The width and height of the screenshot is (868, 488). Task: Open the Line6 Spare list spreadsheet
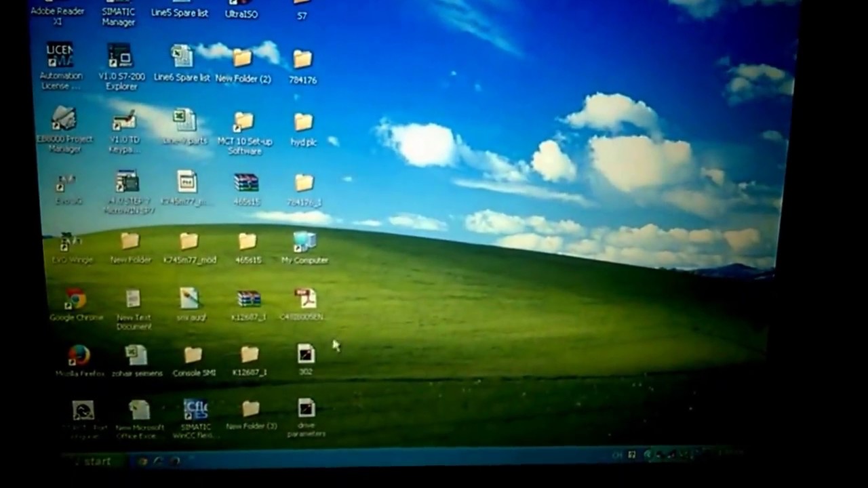tap(182, 64)
